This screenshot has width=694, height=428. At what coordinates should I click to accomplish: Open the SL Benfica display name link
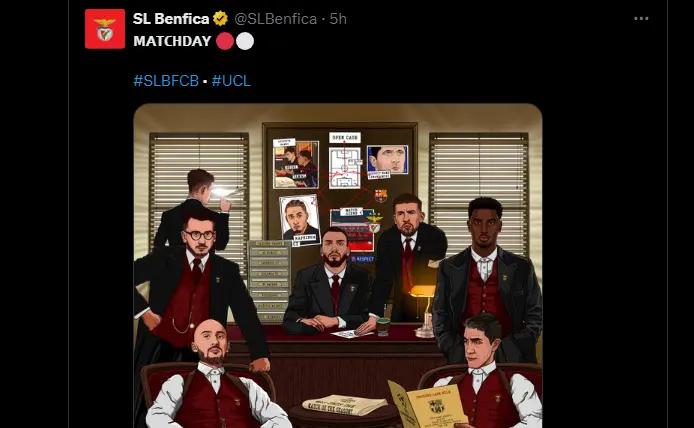tap(172, 19)
